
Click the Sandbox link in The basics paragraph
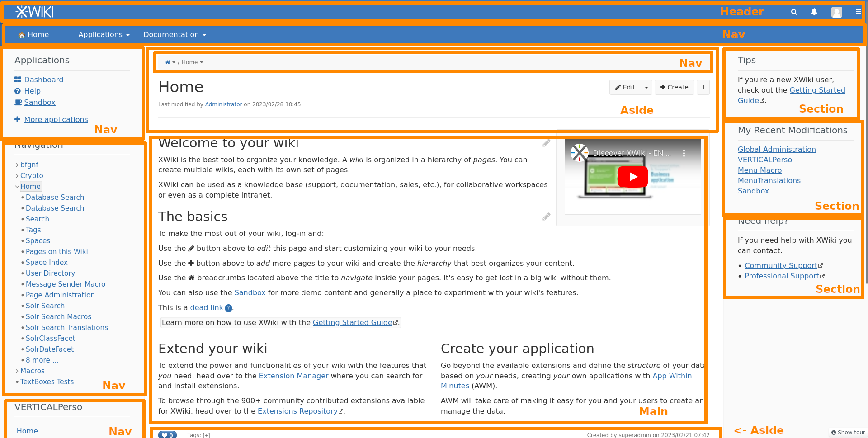[x=250, y=293]
